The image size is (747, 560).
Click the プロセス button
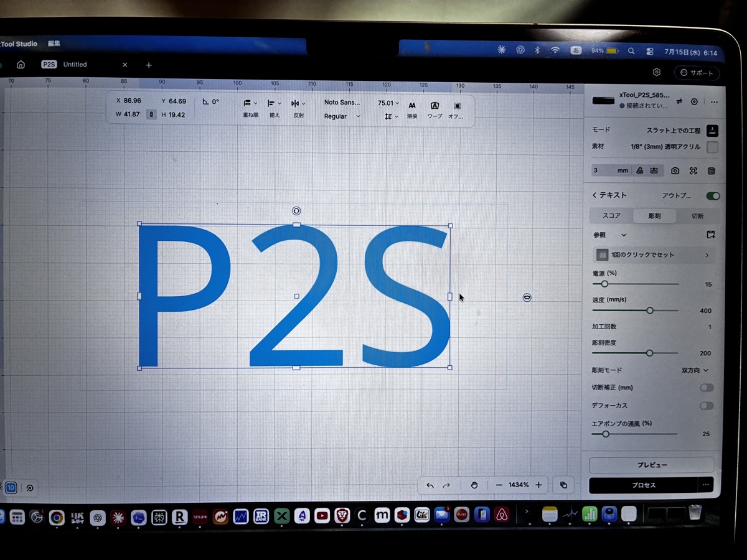[x=644, y=485]
